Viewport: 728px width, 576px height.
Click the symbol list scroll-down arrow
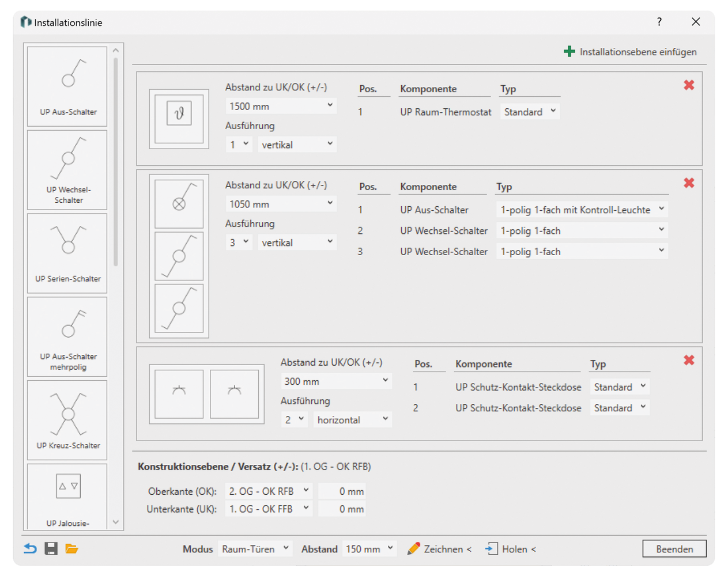(116, 522)
